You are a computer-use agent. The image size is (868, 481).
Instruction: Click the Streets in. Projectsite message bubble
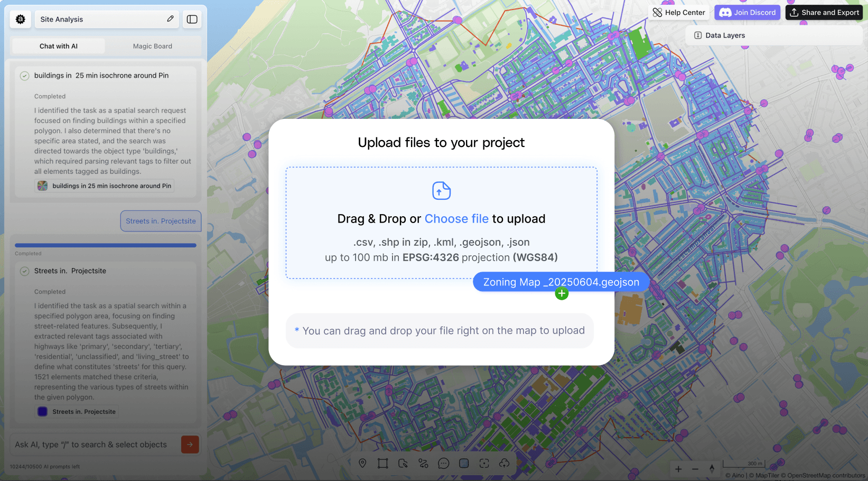click(x=161, y=221)
